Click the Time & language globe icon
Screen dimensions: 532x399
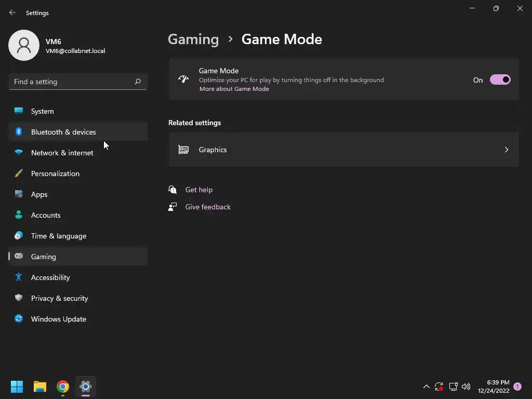[x=19, y=235]
